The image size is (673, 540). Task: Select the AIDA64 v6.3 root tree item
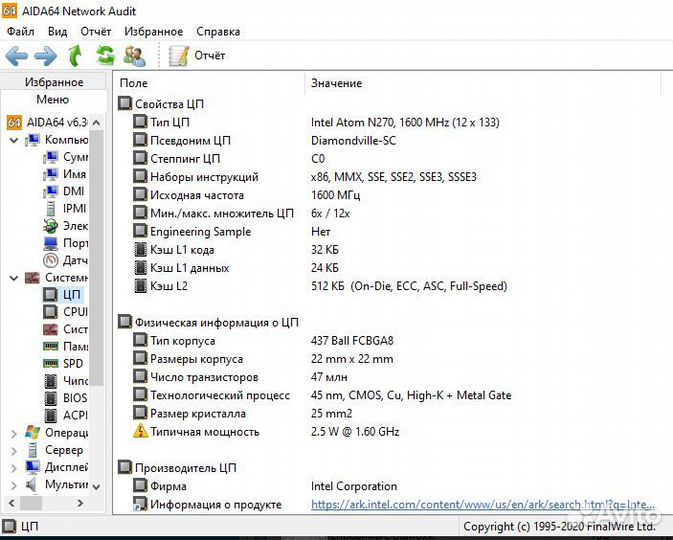(48, 122)
